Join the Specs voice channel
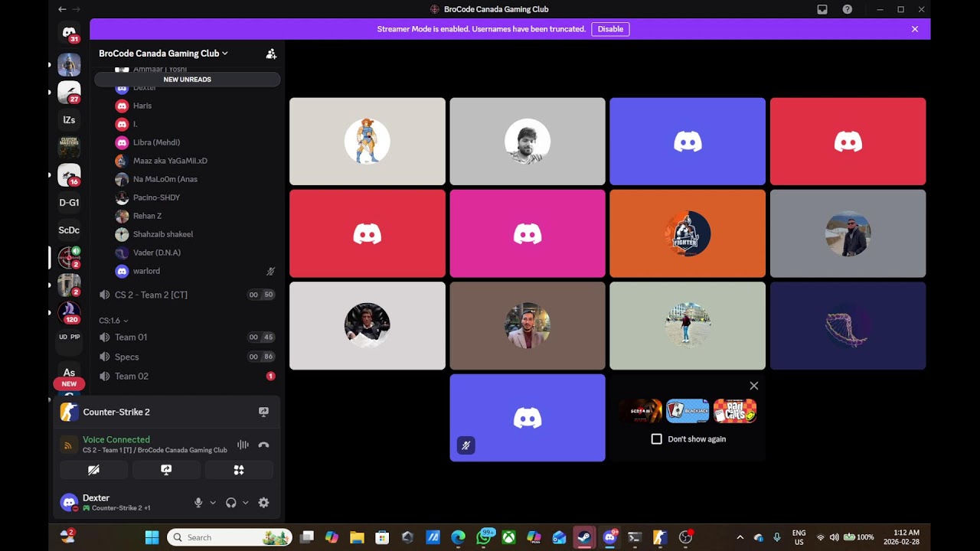 pyautogui.click(x=187, y=357)
